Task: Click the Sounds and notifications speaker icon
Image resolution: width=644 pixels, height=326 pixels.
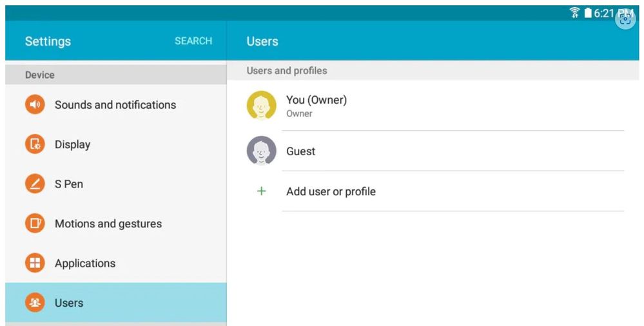Action: [x=35, y=104]
